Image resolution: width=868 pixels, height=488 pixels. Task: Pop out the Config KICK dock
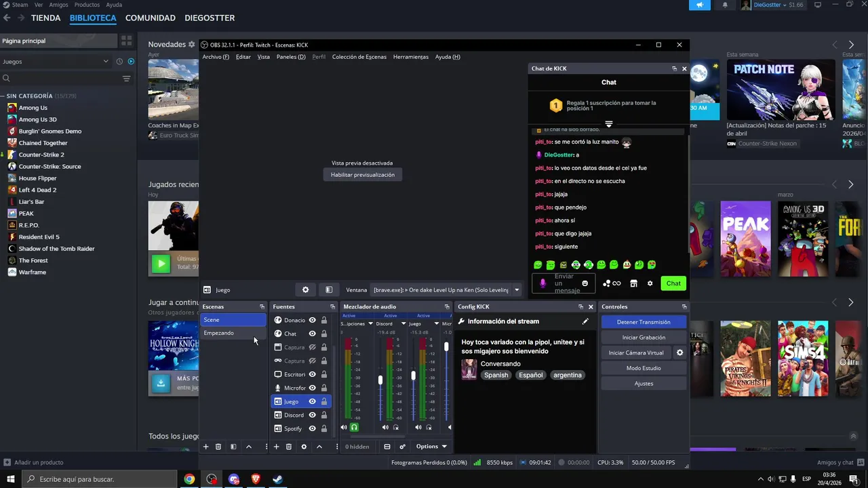coord(580,306)
